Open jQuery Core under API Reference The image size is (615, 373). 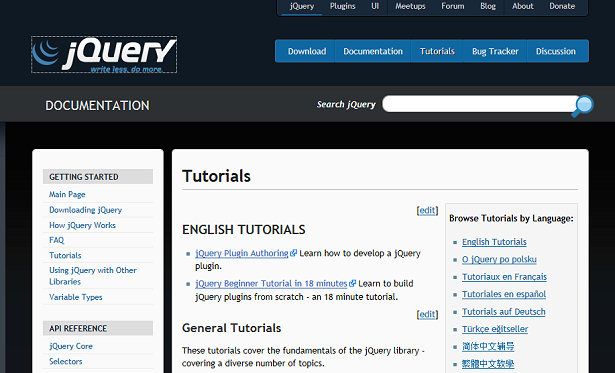click(x=71, y=346)
